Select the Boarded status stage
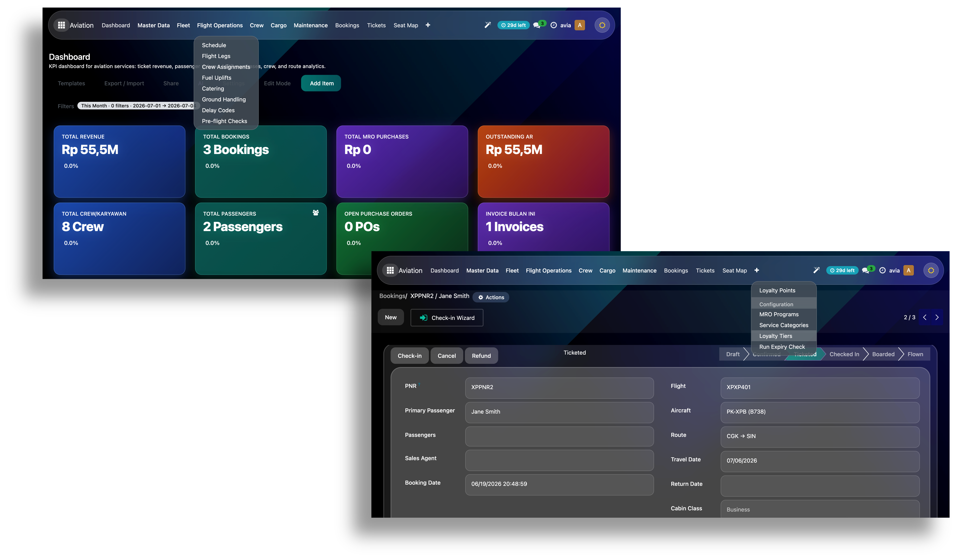 pyautogui.click(x=883, y=354)
